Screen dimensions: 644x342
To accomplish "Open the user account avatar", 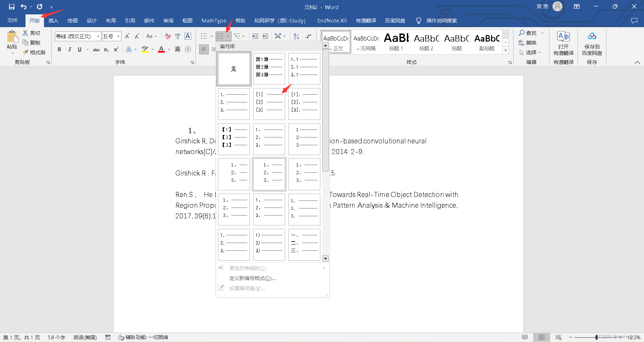I will tap(557, 6).
